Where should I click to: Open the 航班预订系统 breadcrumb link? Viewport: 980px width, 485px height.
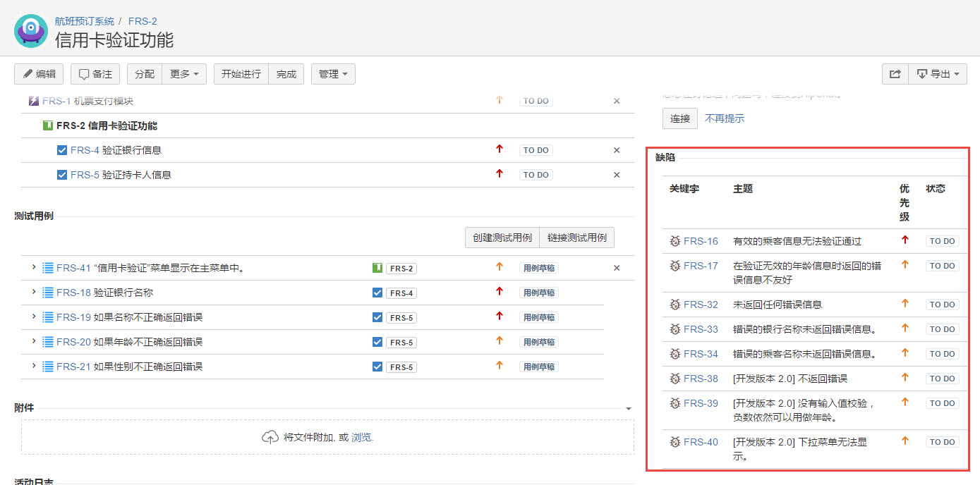tap(85, 21)
